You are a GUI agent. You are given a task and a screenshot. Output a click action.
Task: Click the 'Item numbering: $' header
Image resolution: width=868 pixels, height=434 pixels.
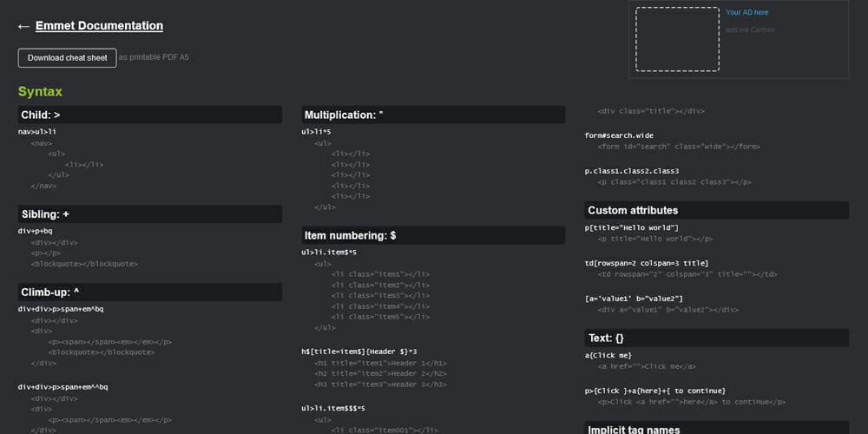coord(433,235)
